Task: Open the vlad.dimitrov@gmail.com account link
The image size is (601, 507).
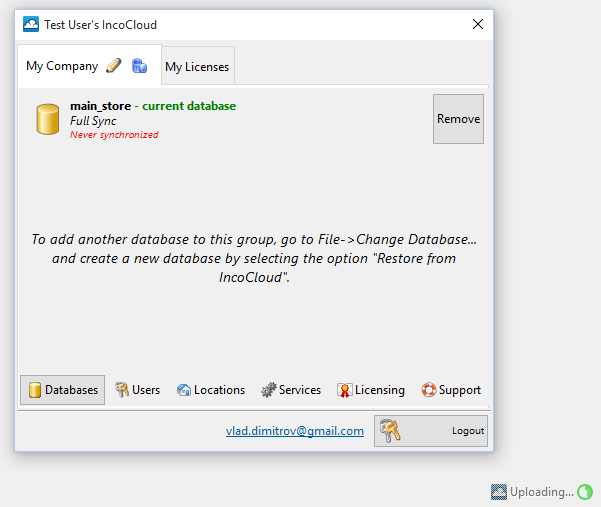Action: tap(295, 431)
